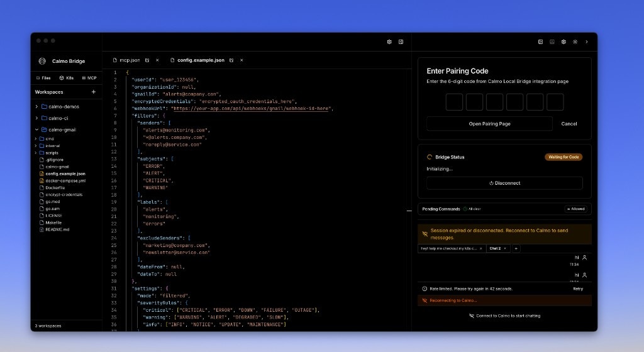The height and width of the screenshot is (352, 644).
Task: Click the Pending Commands label
Action: [x=441, y=209]
